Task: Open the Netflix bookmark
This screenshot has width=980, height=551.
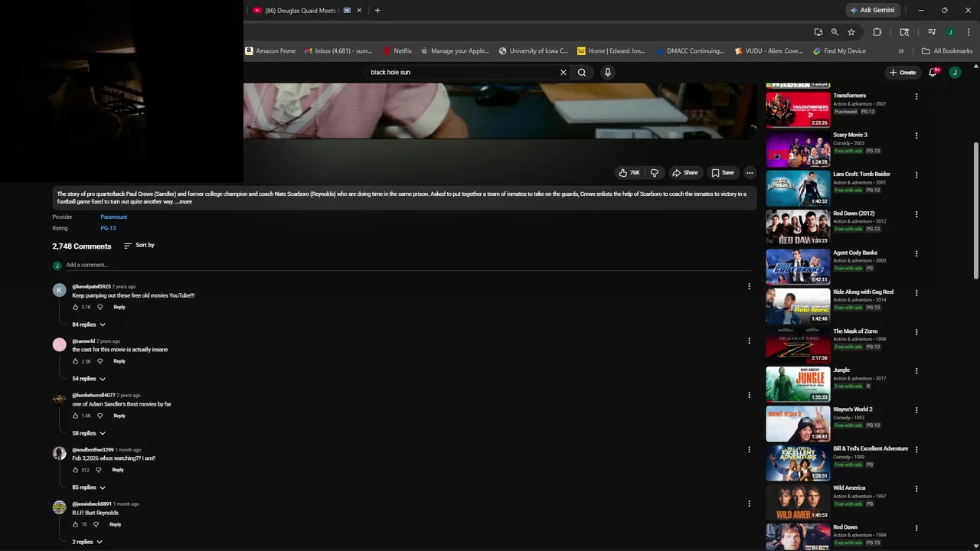Action: 398,51
